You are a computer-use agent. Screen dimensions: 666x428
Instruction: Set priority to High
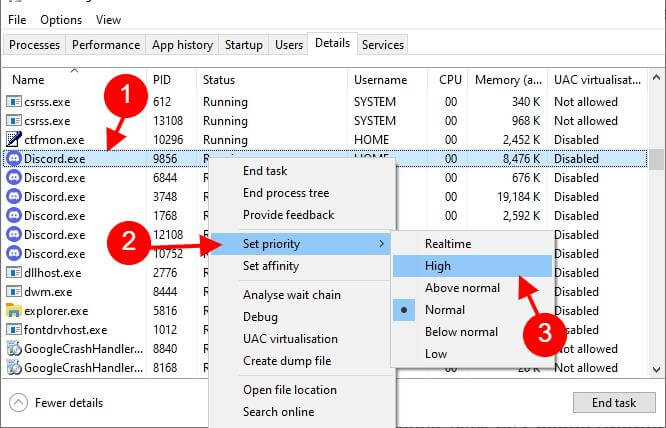[x=438, y=266]
